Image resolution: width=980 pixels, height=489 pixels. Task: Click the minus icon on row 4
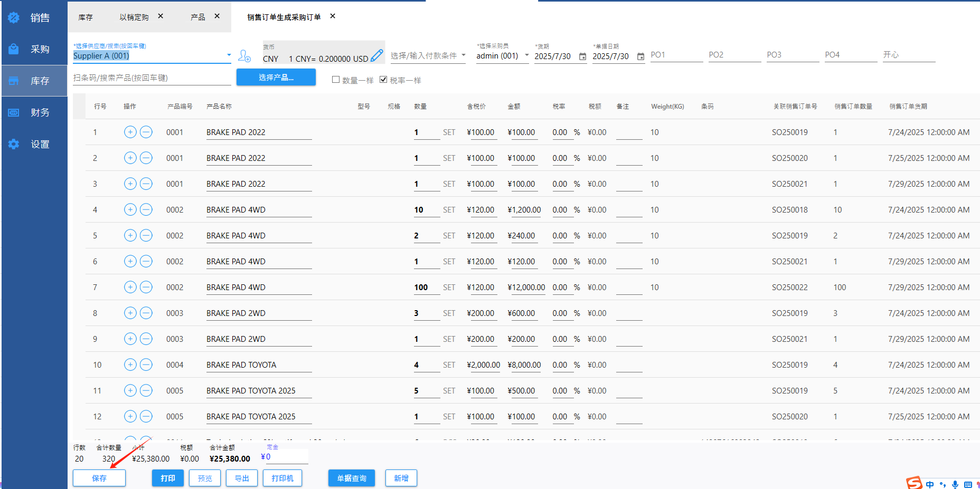coord(146,209)
